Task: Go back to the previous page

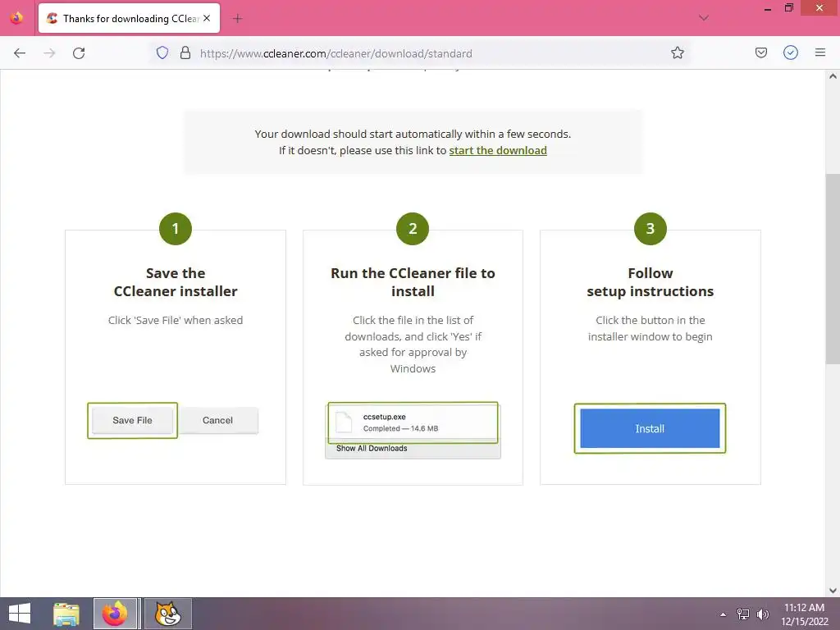Action: (x=20, y=53)
